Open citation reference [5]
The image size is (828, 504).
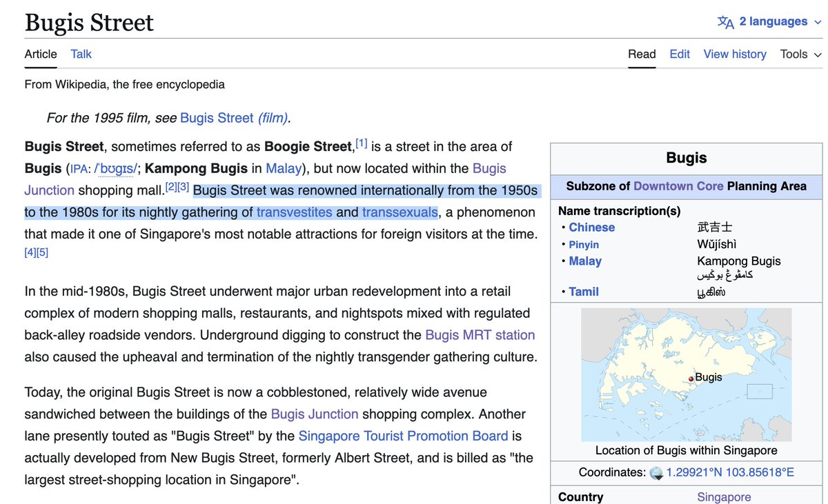coord(42,252)
